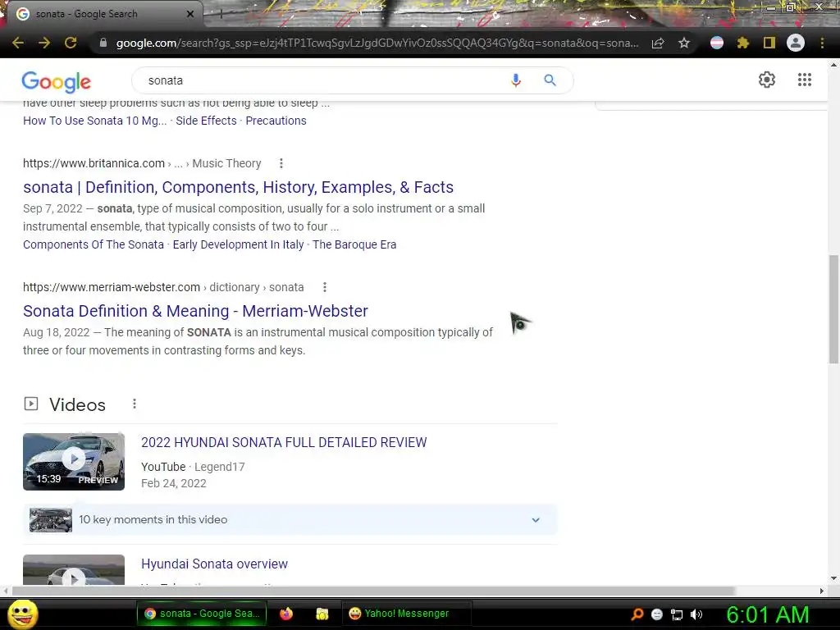The width and height of the screenshot is (840, 630).
Task: Click the scroll up arrow button
Action: (x=833, y=64)
